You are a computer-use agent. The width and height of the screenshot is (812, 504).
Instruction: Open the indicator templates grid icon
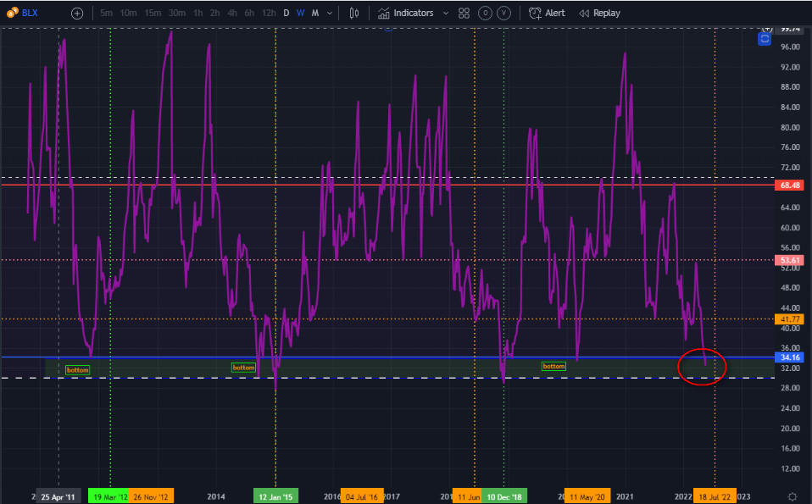pyautogui.click(x=464, y=14)
